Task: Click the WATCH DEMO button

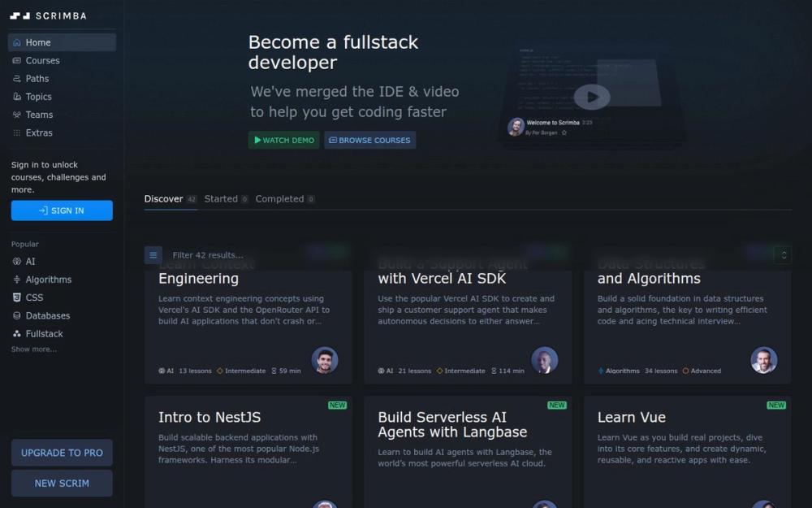Action: [283, 140]
